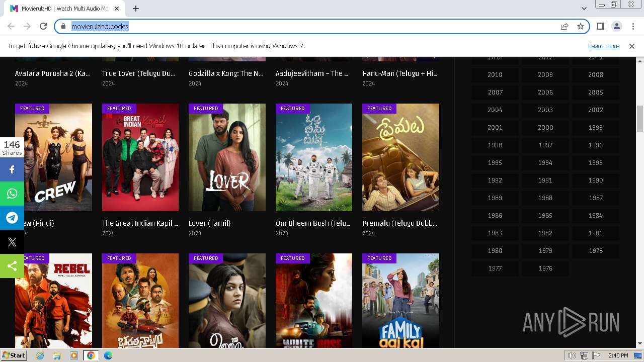Click the taskbar clock showing 2:40 PM

[618, 355]
